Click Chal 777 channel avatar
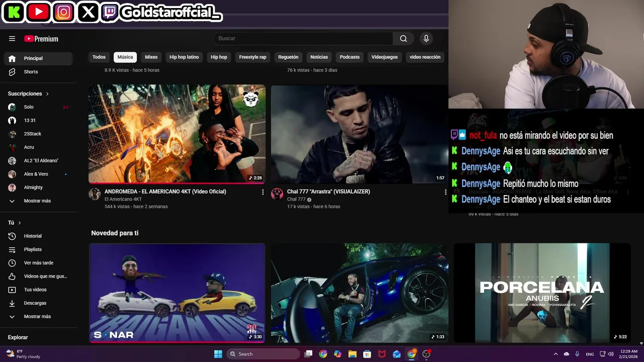 pyautogui.click(x=277, y=194)
